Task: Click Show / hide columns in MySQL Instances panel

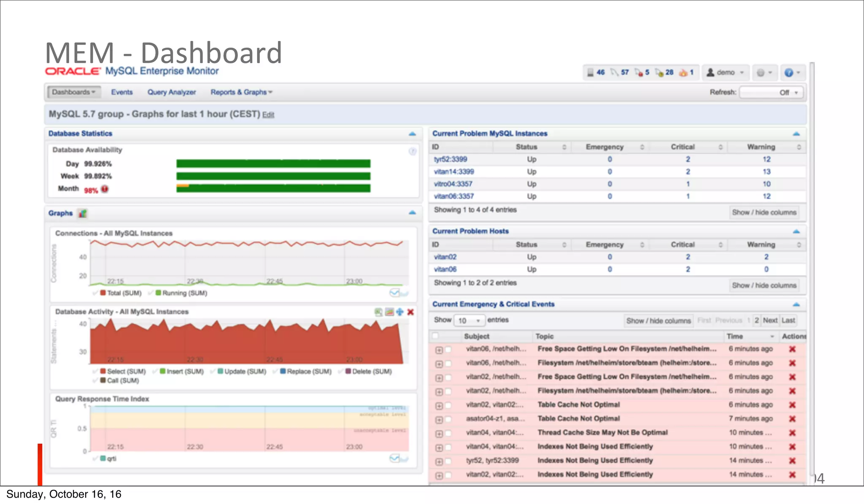Action: point(764,213)
